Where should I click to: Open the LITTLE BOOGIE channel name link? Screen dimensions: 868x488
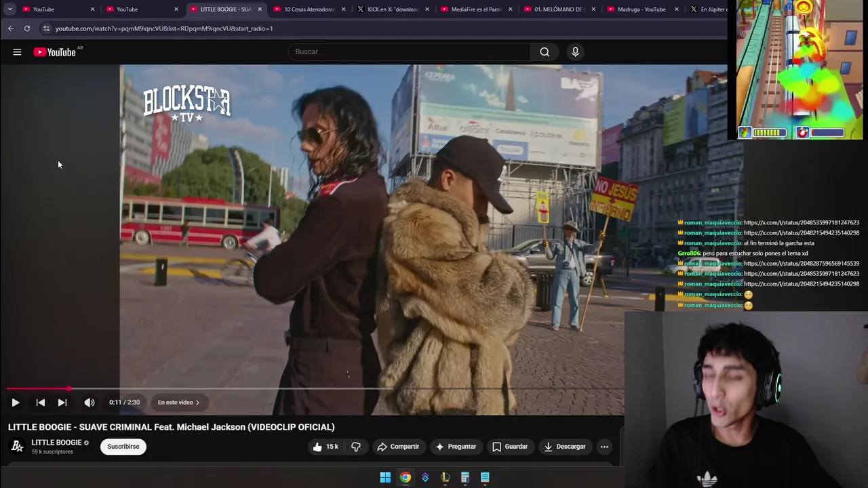coord(56,443)
